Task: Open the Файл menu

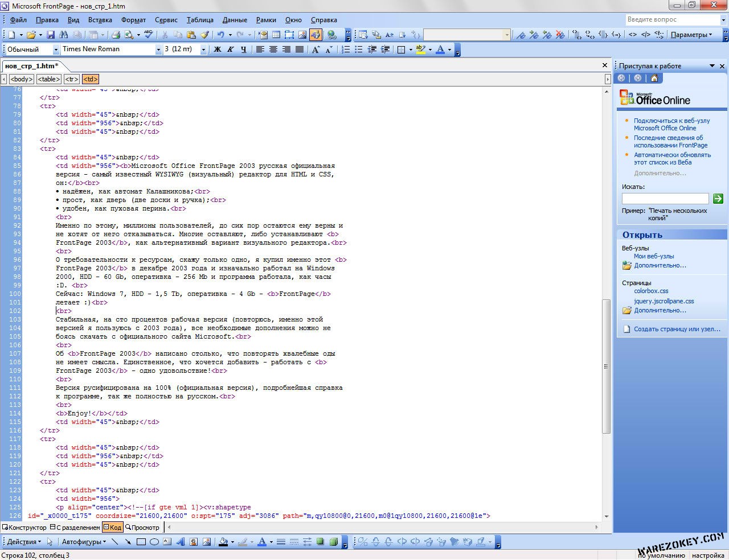Action: [18, 20]
